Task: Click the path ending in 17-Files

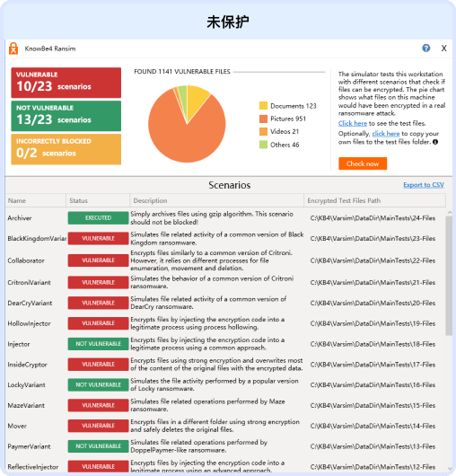Action: (373, 365)
